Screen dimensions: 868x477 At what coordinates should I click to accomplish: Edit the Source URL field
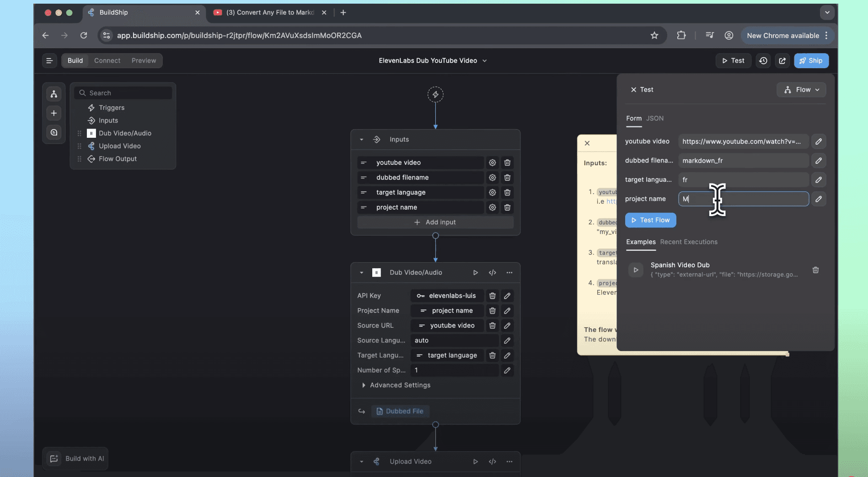507,325
